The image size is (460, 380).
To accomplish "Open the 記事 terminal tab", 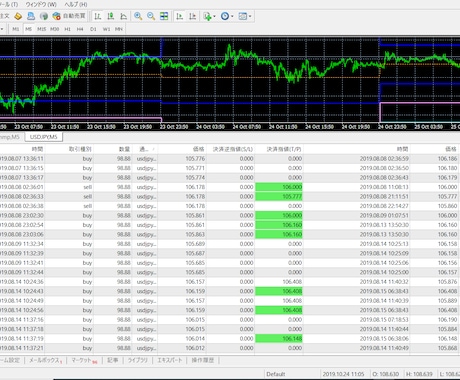I will pyautogui.click(x=113, y=360).
